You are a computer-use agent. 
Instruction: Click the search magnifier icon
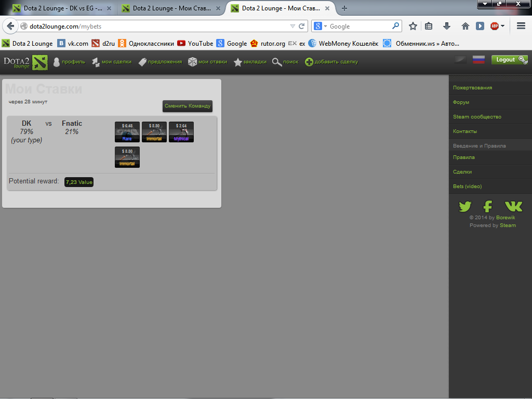coord(395,26)
